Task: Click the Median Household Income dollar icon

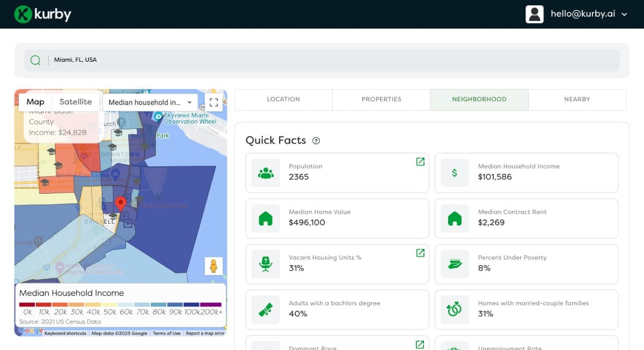Action: (455, 173)
